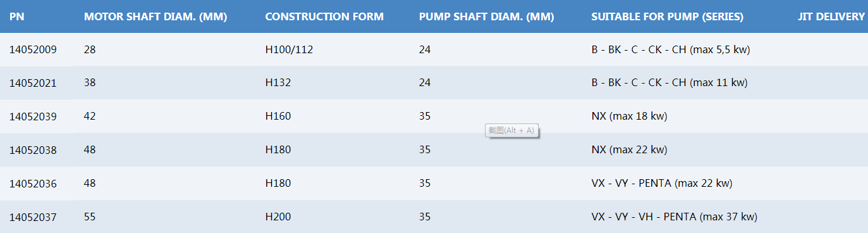
Task: Click the screenshot (Alt + A) tooltip
Action: [511, 130]
